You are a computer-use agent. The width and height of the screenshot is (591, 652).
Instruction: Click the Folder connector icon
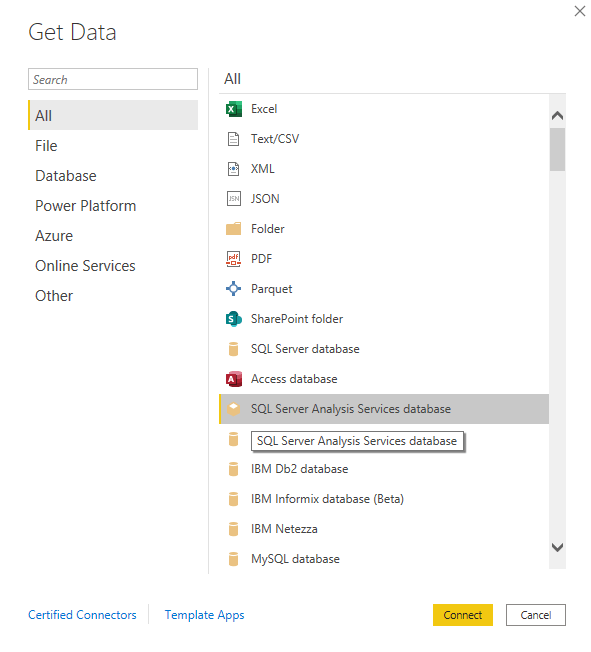tap(233, 229)
